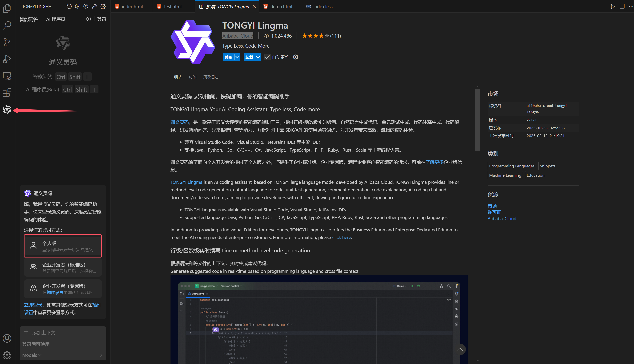
Task: Open the 市场 resource link
Action: [492, 206]
